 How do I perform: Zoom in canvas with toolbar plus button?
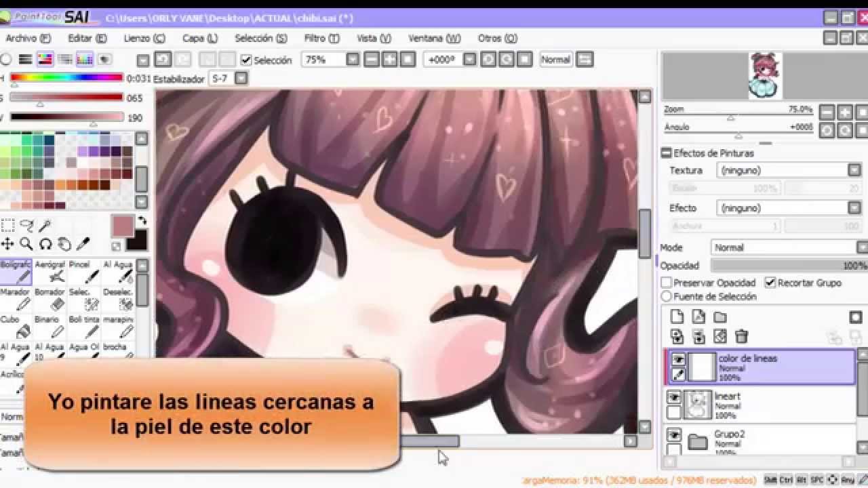pos(389,60)
